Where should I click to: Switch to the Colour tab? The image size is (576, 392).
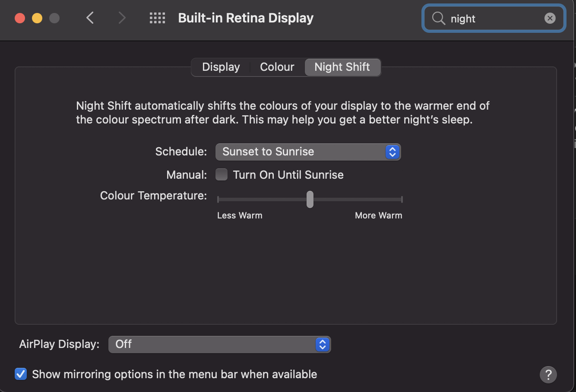pos(277,67)
